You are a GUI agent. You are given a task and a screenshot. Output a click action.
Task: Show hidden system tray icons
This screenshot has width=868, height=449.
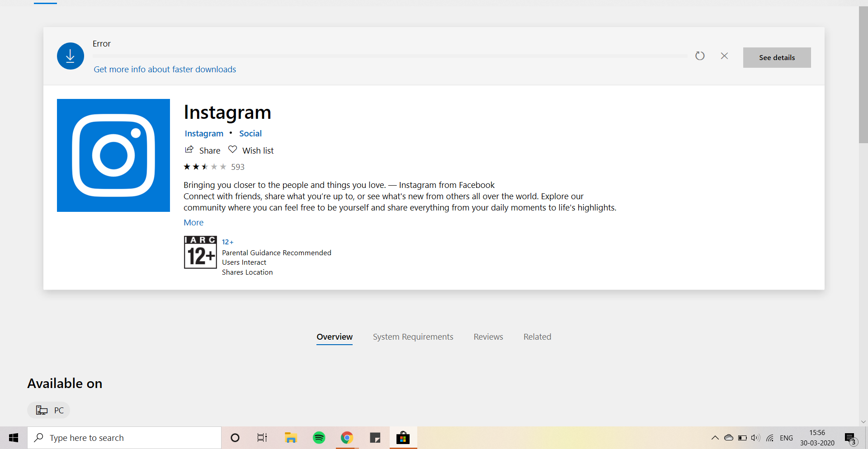tap(715, 438)
